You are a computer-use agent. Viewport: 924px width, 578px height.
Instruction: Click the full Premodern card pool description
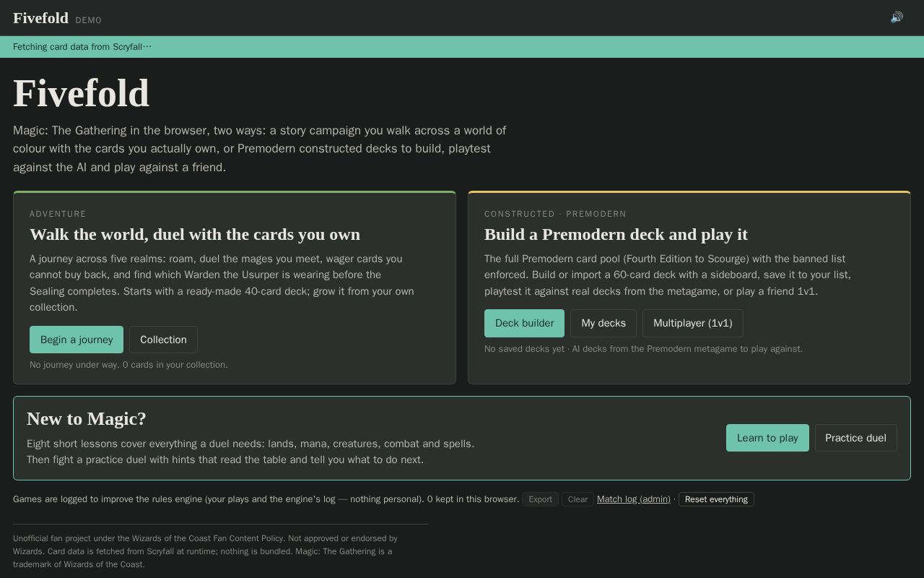tap(668, 275)
